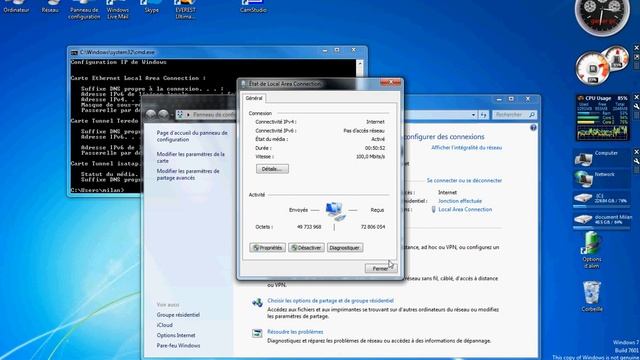
Task: Open the Corbeille recycle bin
Action: tap(592, 296)
